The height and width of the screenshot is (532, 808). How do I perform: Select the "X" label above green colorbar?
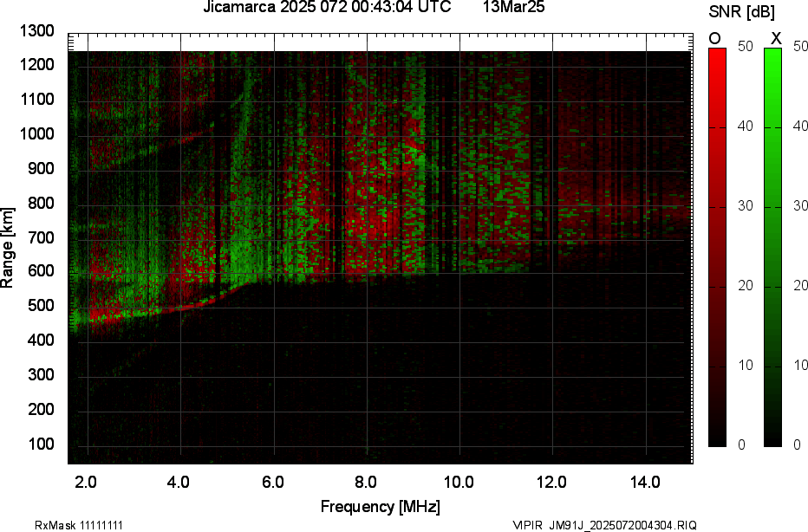coord(776,38)
